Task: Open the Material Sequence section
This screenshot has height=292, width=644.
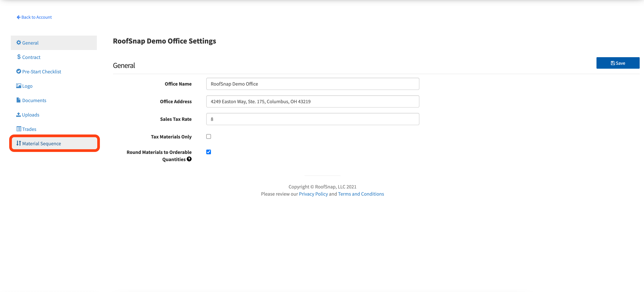Action: [x=54, y=143]
